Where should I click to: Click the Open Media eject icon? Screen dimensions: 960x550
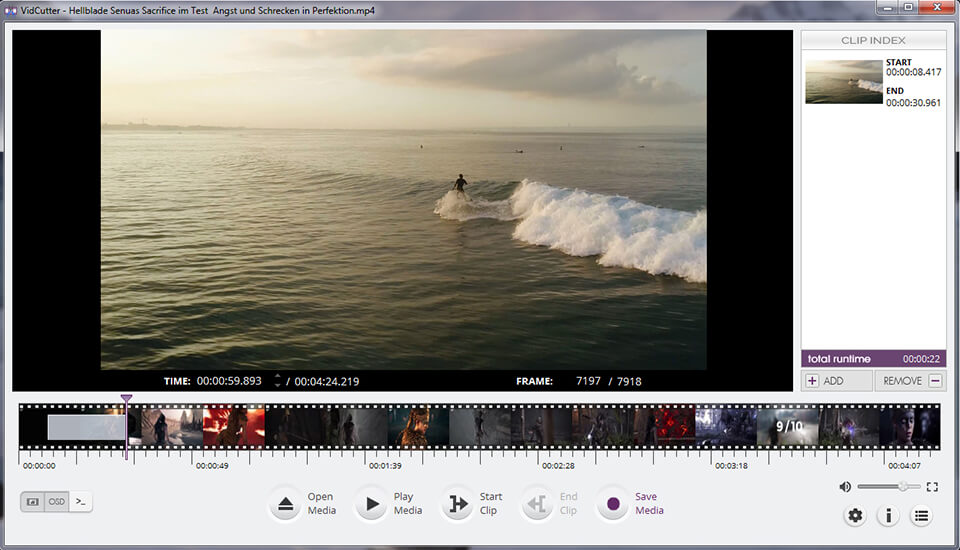[286, 504]
